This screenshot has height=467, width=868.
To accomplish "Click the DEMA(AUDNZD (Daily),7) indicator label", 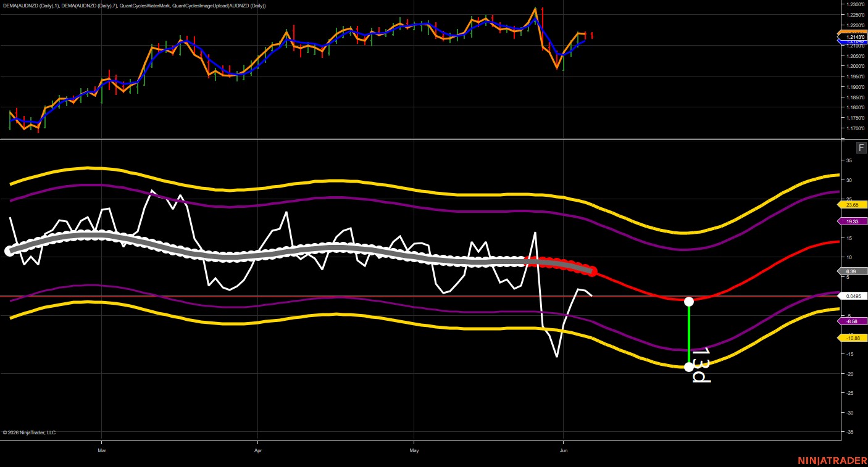I will [91, 6].
